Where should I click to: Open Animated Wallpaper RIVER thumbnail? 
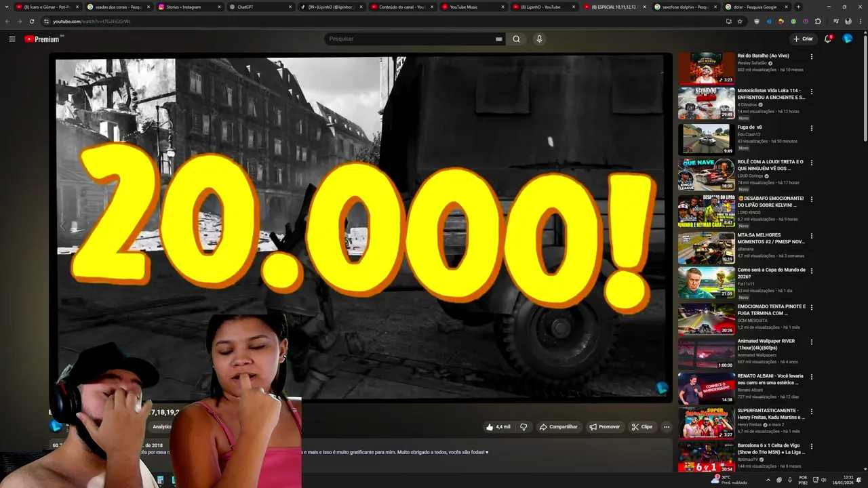tap(706, 354)
